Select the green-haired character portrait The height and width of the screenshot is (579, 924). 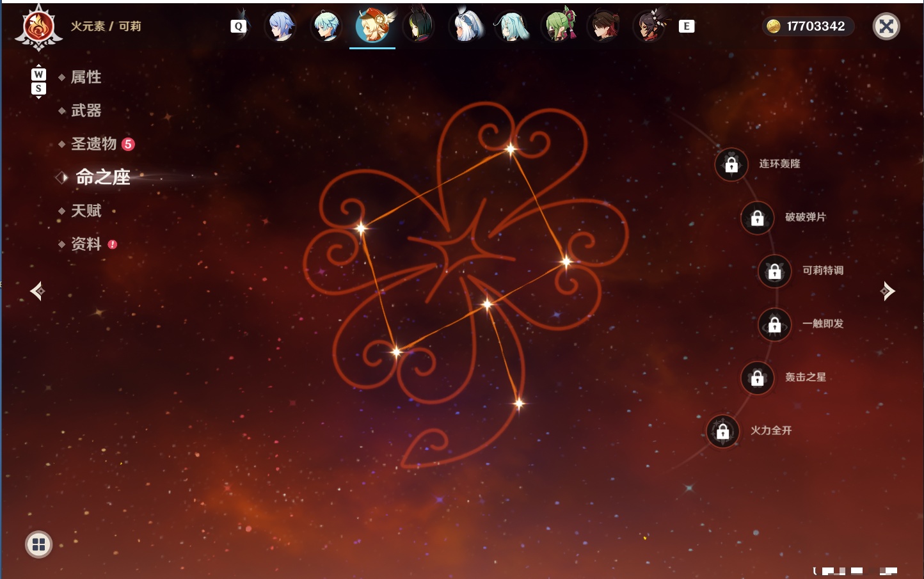pos(559,25)
